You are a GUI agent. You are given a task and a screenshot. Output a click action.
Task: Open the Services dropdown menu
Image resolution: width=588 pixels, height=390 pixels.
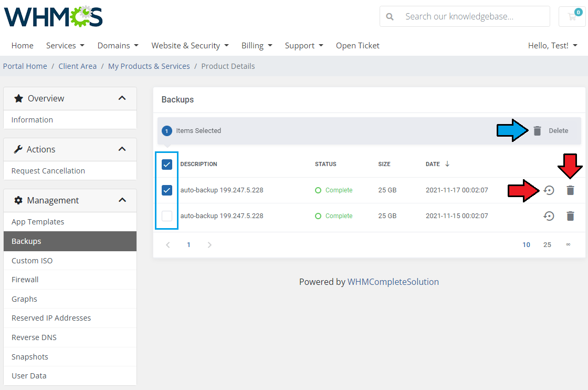[65, 45]
